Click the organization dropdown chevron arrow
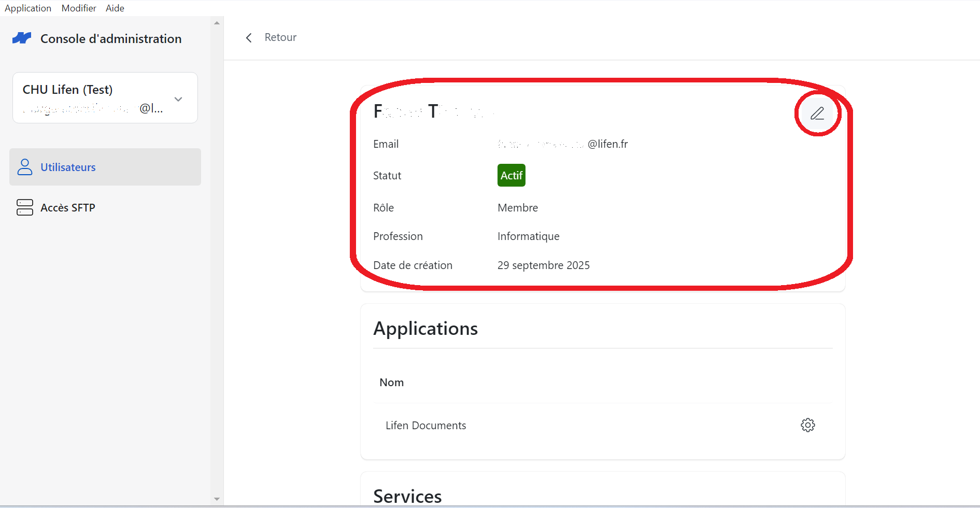 pos(178,99)
